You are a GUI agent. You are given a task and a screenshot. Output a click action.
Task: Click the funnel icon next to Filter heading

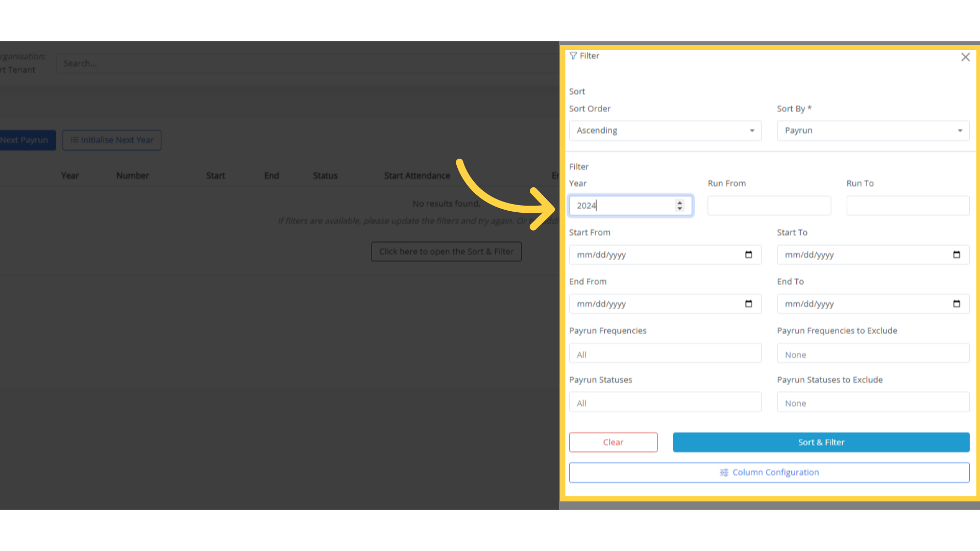point(573,56)
